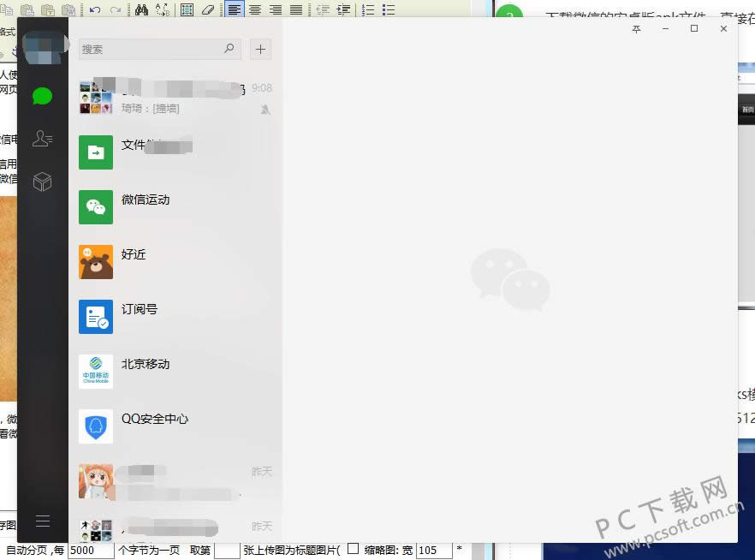
Task: Toggle center-align button in editor toolbar
Action: (x=254, y=10)
